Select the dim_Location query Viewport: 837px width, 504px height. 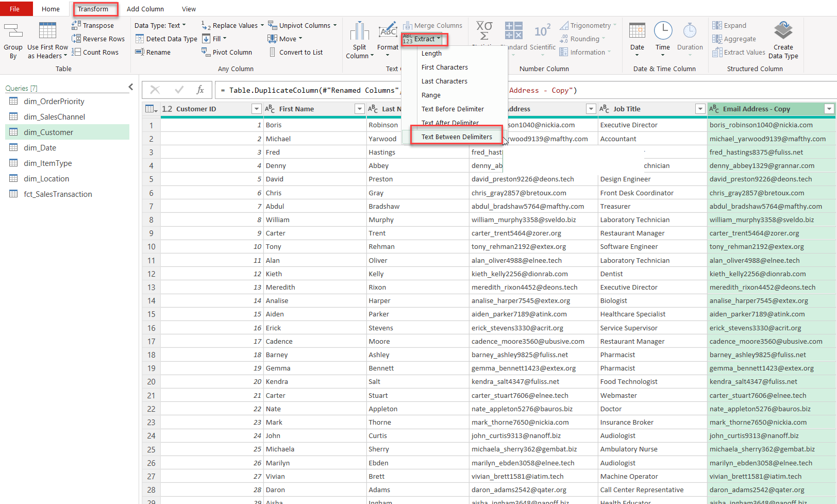[67, 179]
